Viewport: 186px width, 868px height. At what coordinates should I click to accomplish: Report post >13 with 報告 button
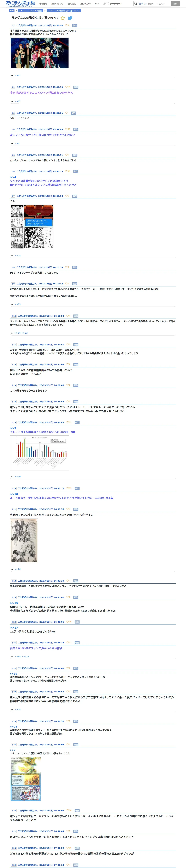tap(76, 385)
